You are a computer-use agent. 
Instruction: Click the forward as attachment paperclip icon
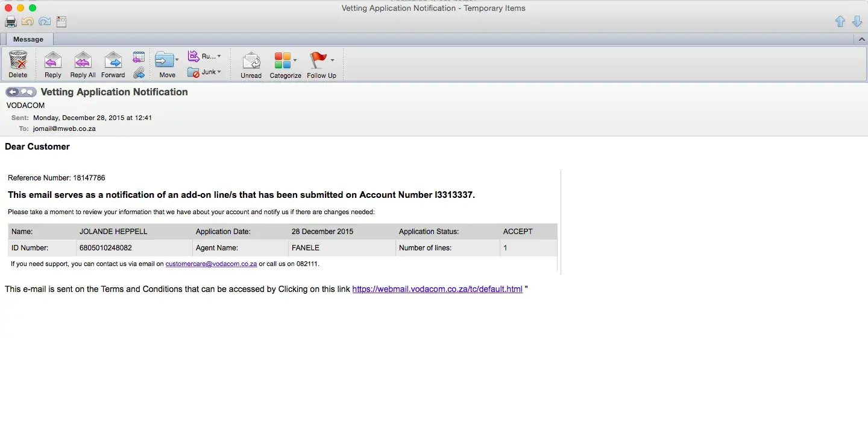(x=139, y=72)
